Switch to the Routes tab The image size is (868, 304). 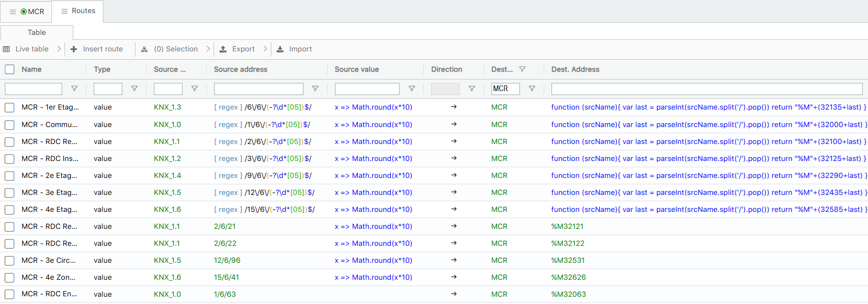[x=78, y=11]
